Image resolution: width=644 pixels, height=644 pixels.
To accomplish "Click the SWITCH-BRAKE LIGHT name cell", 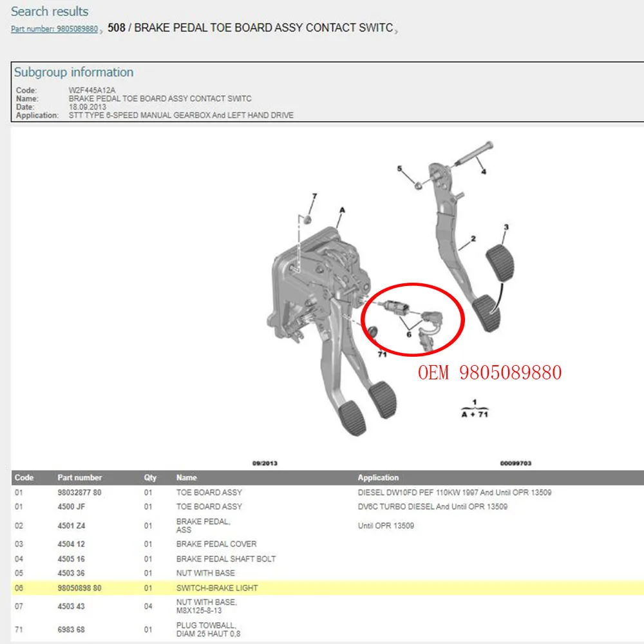I will tap(217, 588).
